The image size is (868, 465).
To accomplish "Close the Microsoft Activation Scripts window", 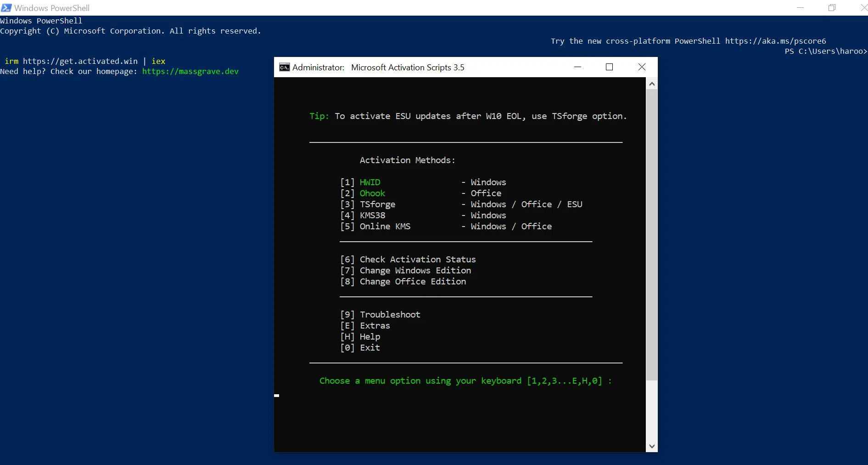I will coord(642,67).
